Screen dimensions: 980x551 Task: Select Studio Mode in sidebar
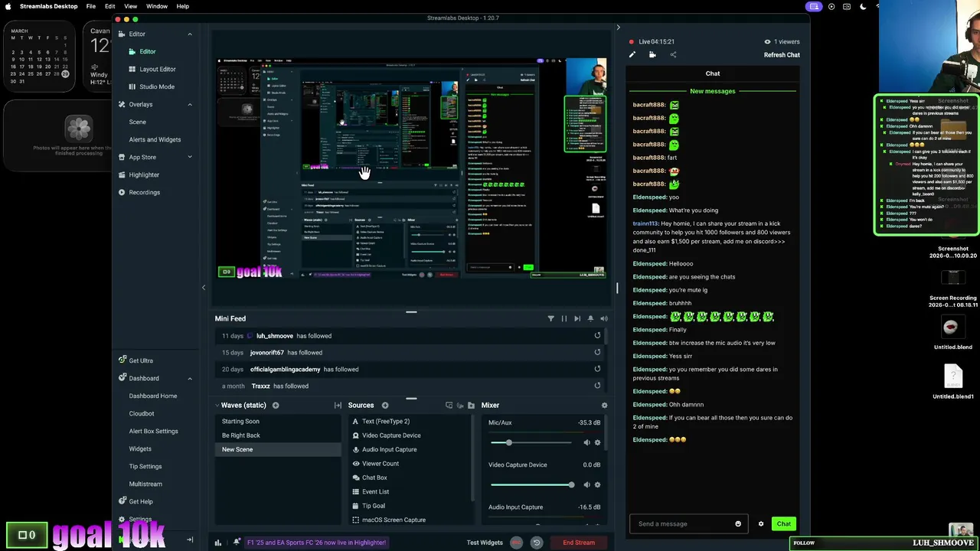click(157, 86)
